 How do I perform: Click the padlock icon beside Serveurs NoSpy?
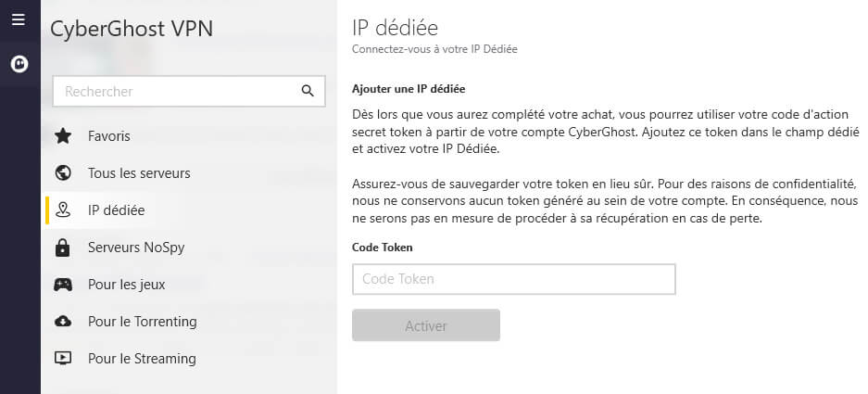[63, 248]
